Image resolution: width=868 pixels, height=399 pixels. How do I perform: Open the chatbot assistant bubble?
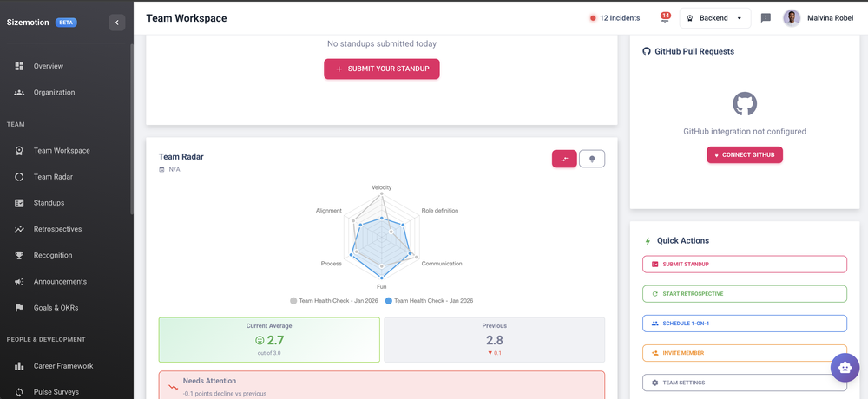pyautogui.click(x=845, y=367)
